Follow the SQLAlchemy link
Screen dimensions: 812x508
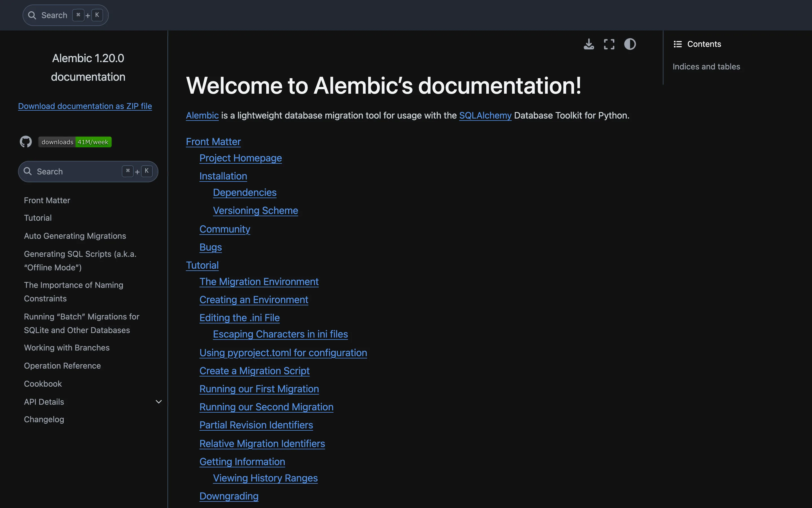485,115
